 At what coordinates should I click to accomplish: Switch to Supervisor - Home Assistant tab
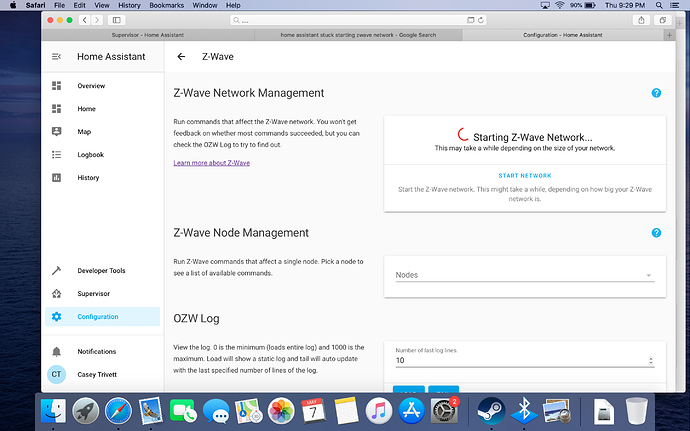148,35
